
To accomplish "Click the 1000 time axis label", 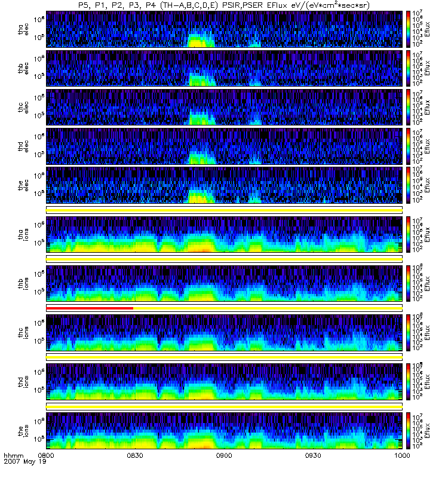I will coord(402,455).
